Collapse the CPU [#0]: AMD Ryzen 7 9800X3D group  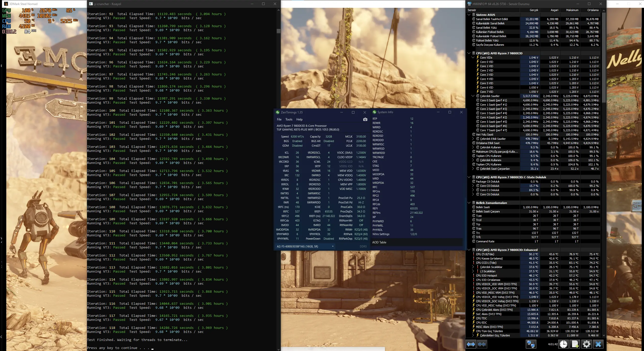tap(469, 53)
